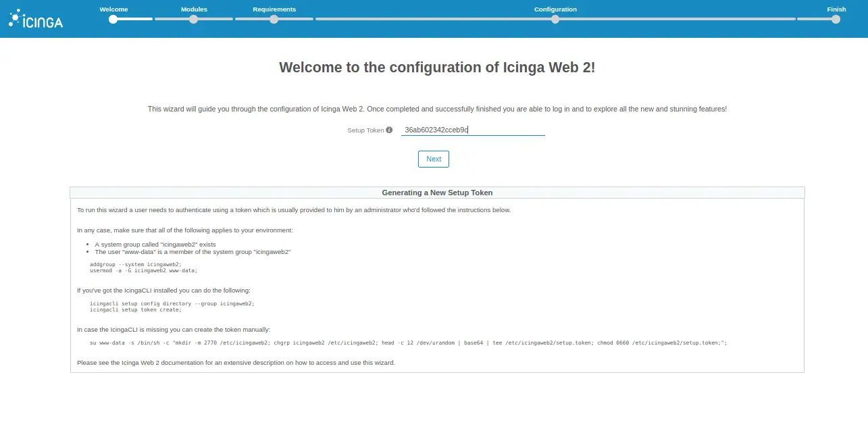Click the progress dot under Configuration
Viewport: 868px width, 427px height.
click(555, 20)
